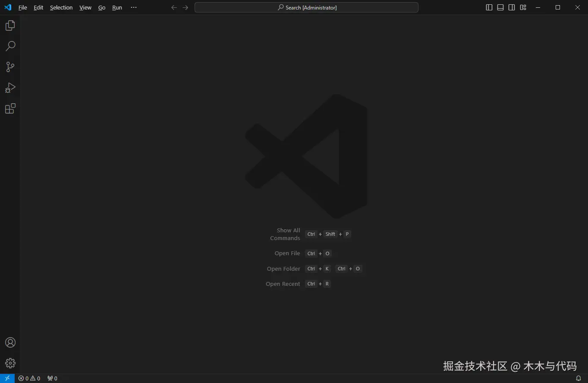Show errors and warnings in status bar

coord(29,378)
